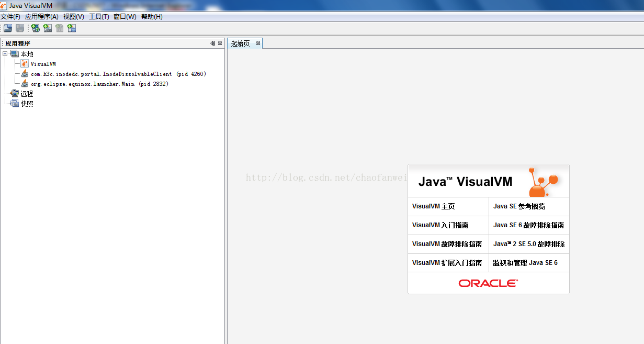Collapse the 本地 tree node
The image size is (644, 344).
pos(5,54)
